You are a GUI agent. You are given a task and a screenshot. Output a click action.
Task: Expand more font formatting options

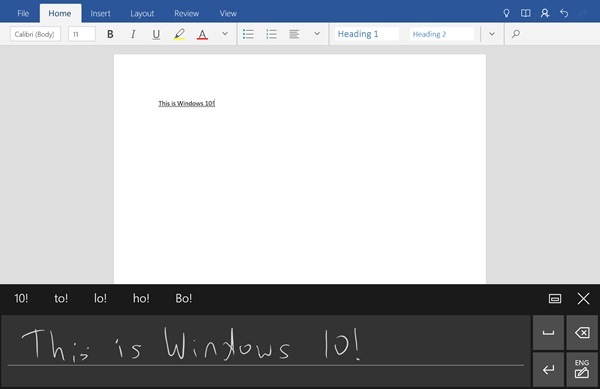[225, 34]
